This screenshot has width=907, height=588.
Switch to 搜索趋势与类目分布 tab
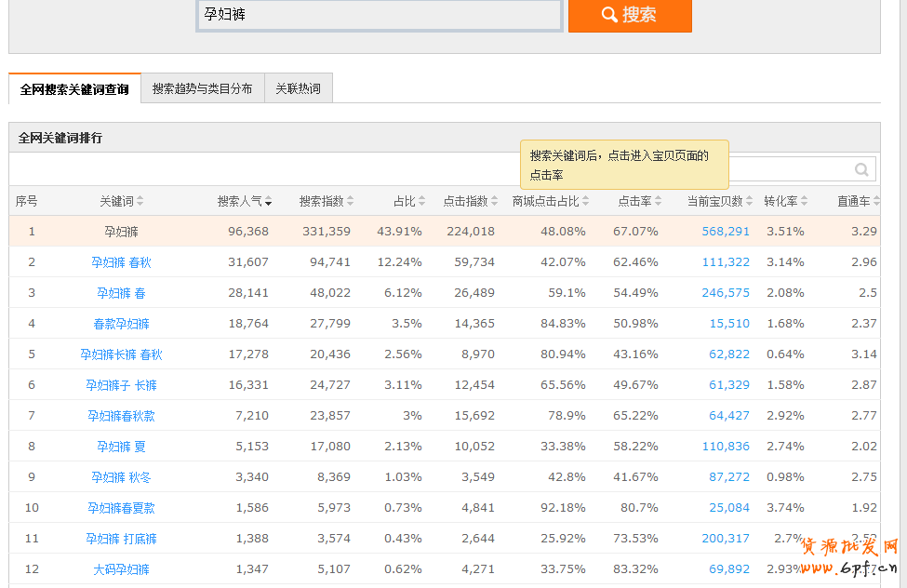pyautogui.click(x=202, y=89)
